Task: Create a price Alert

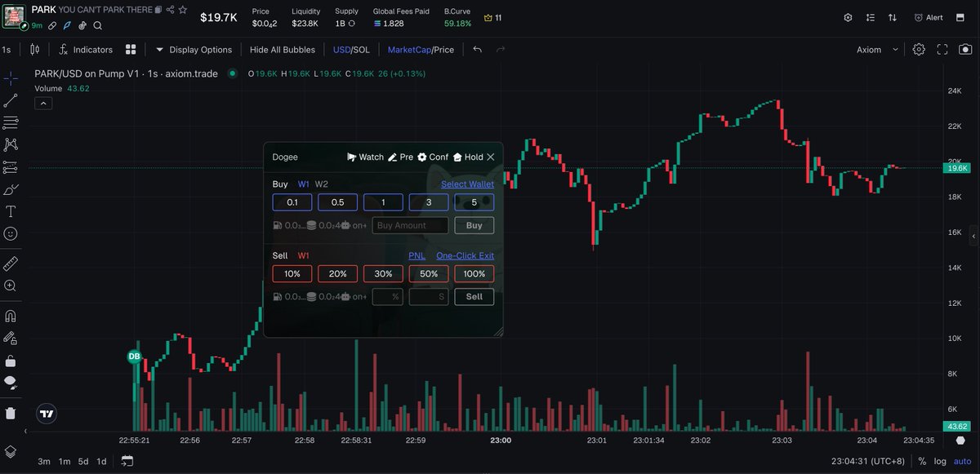Action: 929,17
